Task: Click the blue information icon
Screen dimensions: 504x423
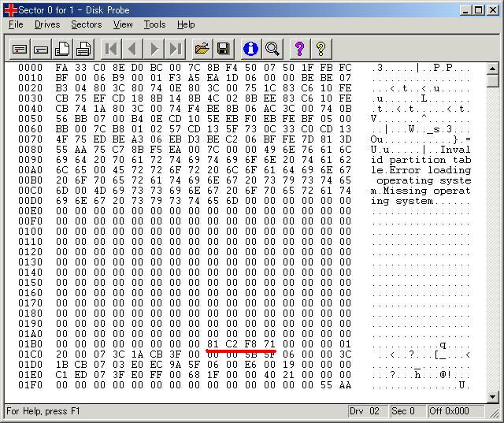Action: [x=250, y=49]
